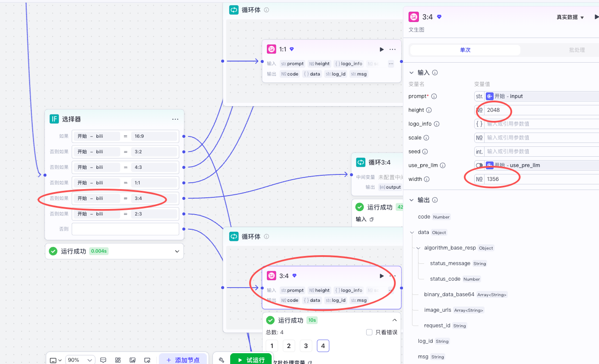This screenshot has width=599, height=364.
Task: Toggle the use_pre_llm switch
Action: [x=479, y=165]
